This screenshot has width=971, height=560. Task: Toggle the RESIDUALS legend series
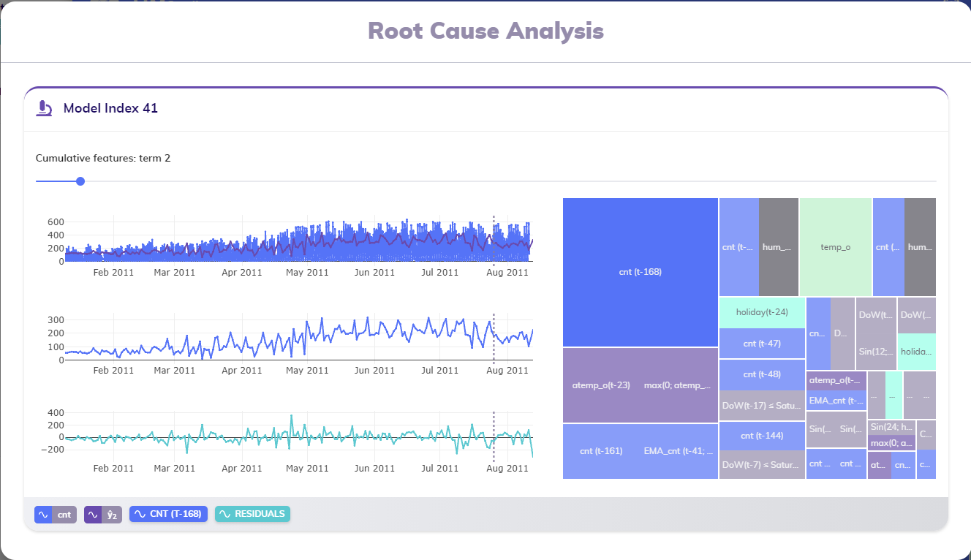(x=252, y=514)
